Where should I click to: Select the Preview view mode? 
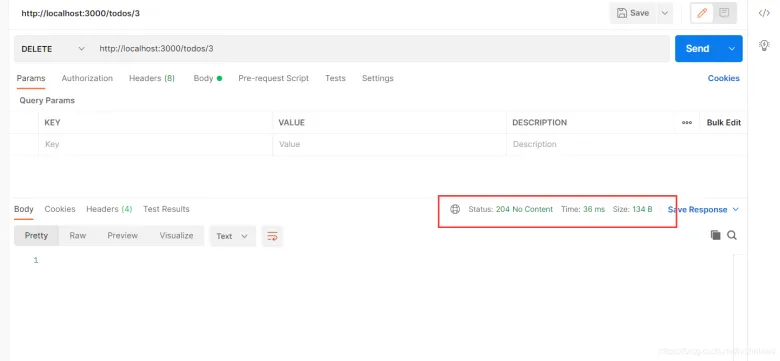(122, 236)
